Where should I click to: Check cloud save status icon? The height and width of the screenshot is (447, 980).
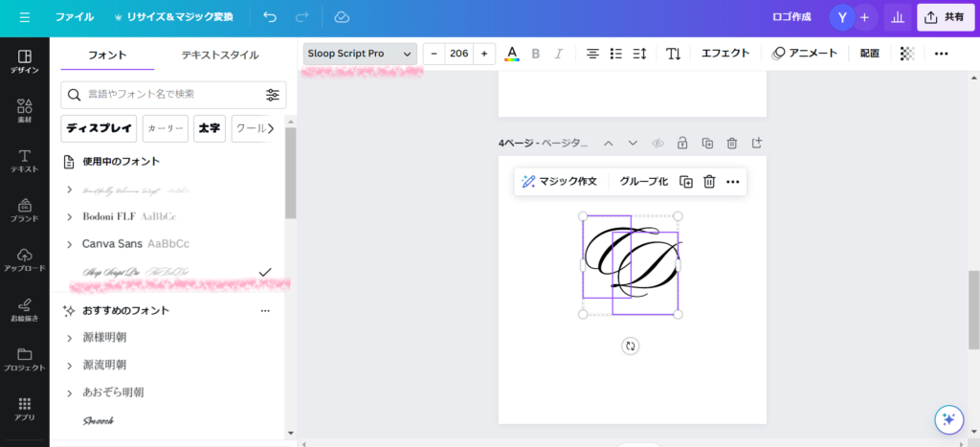[342, 17]
